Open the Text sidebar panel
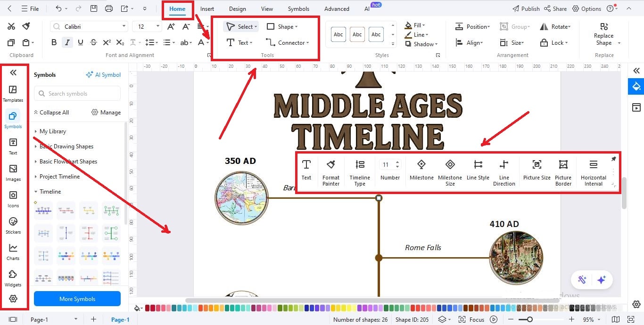The image size is (644, 325). 13,146
